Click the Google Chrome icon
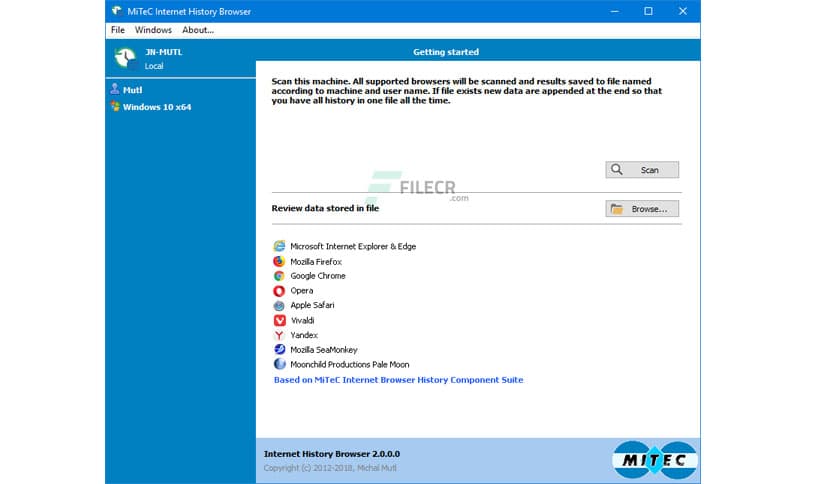836x484 pixels. click(x=279, y=276)
